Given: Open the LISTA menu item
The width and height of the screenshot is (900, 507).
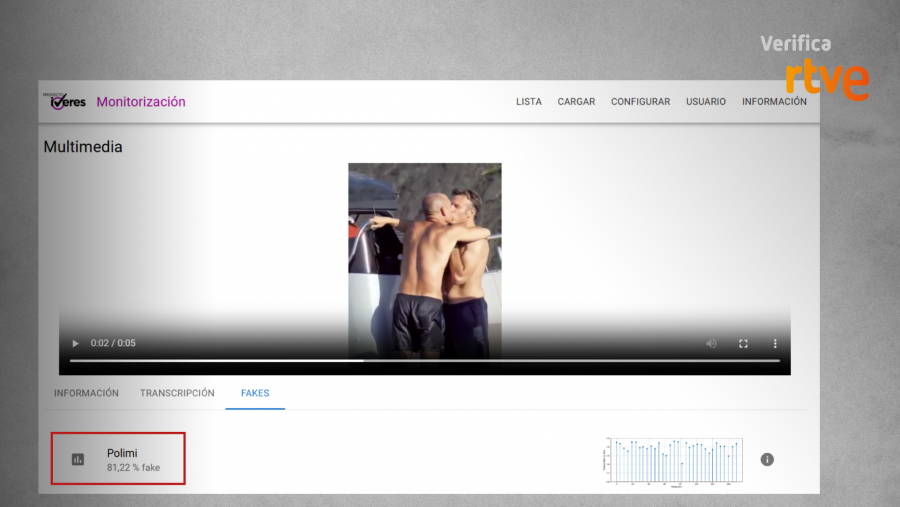Looking at the screenshot, I should 529,102.
